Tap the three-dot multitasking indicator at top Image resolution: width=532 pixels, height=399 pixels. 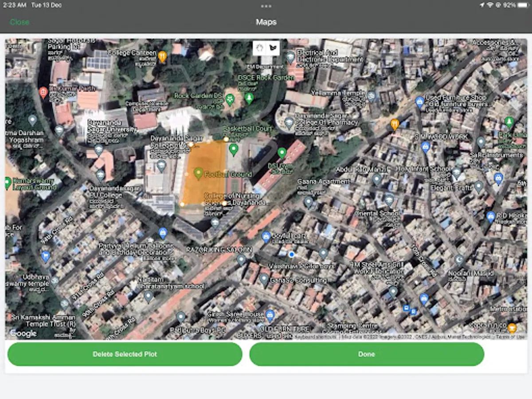coord(266,6)
